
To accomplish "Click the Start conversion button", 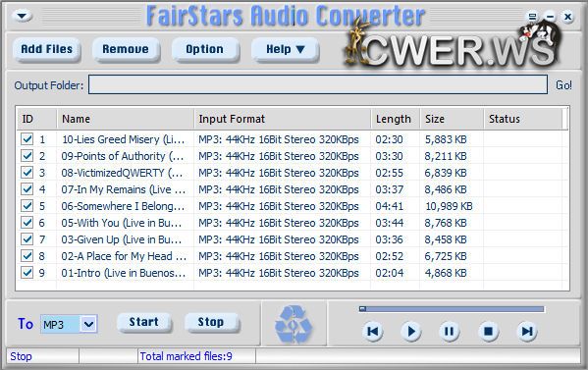I will coord(144,322).
